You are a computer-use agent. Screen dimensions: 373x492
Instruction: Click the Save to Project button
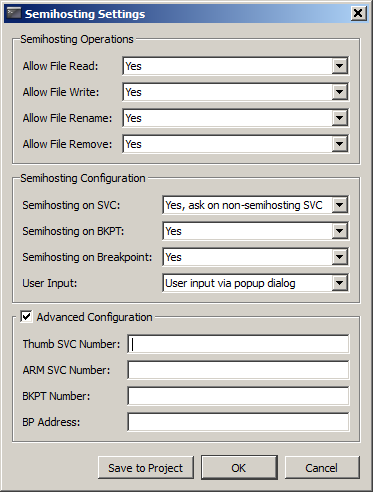pos(146,468)
